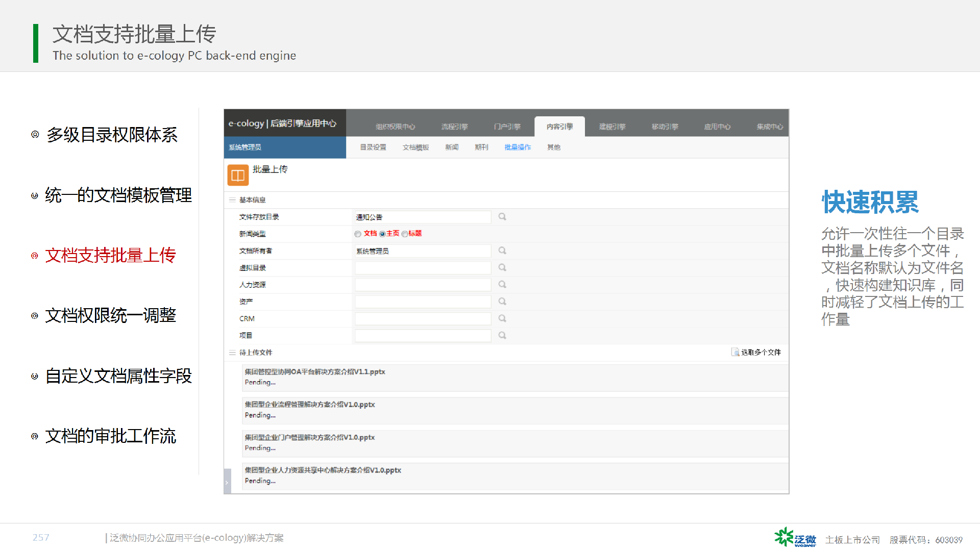Click the 快速积累 heading
Image resolution: width=980 pixels, height=551 pixels.
tap(870, 202)
